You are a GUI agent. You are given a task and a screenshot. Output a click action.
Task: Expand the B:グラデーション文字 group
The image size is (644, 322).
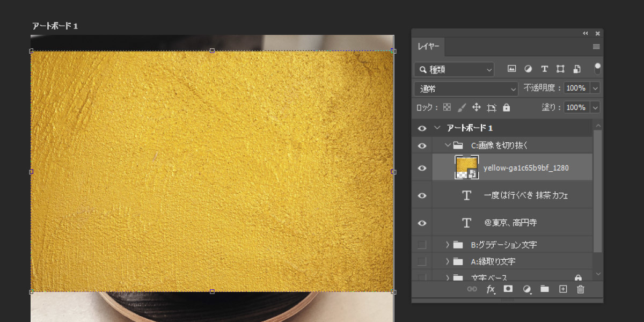point(448,245)
